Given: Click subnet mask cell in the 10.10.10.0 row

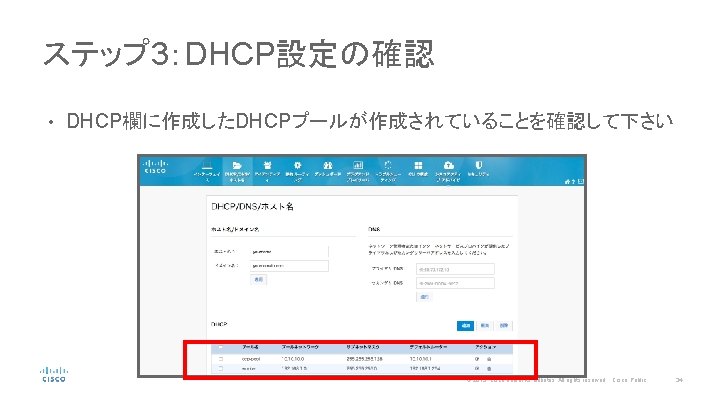Looking at the screenshot, I should [365, 359].
